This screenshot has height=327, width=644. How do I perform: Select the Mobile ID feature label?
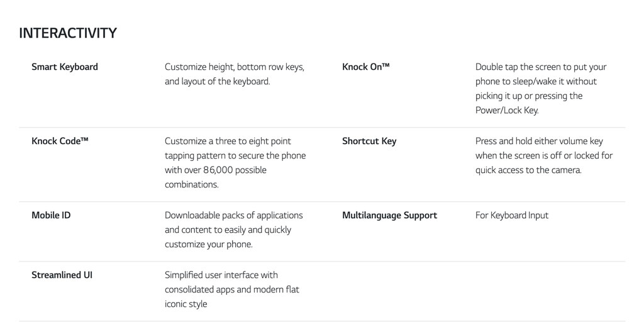pos(51,215)
